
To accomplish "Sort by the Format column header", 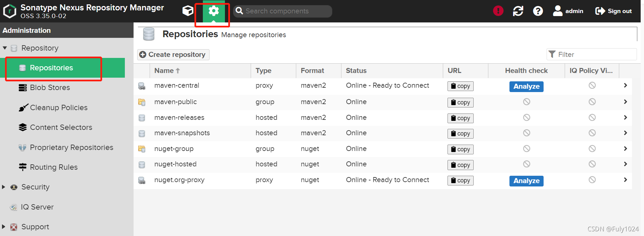I will pos(319,71).
